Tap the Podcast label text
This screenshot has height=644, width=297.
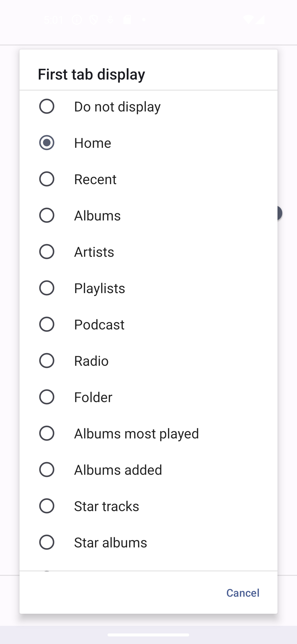[99, 325]
